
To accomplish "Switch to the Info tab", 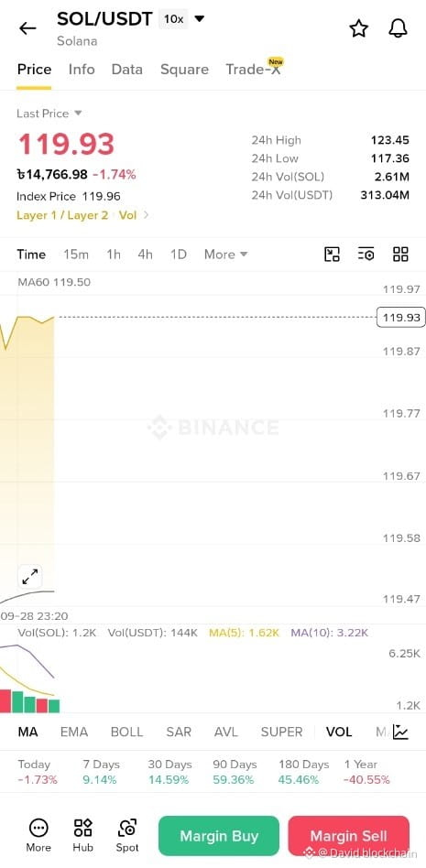I will coord(82,70).
